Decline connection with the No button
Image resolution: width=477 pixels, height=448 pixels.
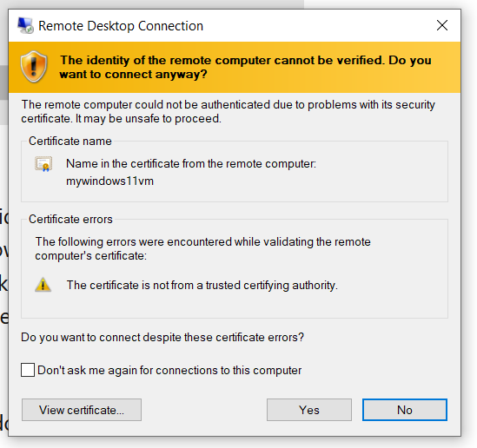pyautogui.click(x=405, y=410)
